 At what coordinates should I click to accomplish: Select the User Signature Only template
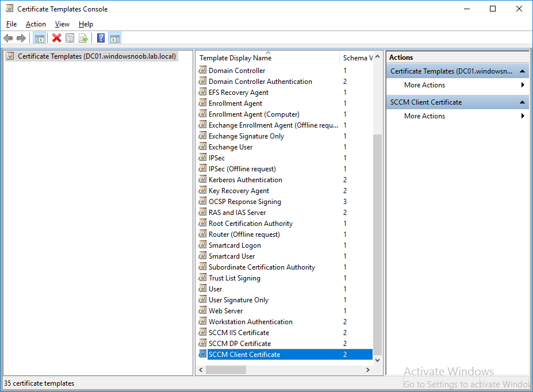(x=238, y=299)
